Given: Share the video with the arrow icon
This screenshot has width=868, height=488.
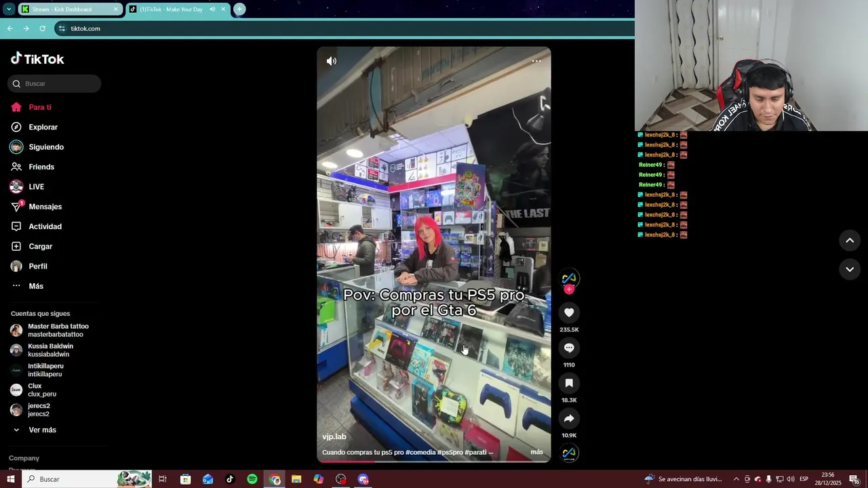Looking at the screenshot, I should (569, 418).
